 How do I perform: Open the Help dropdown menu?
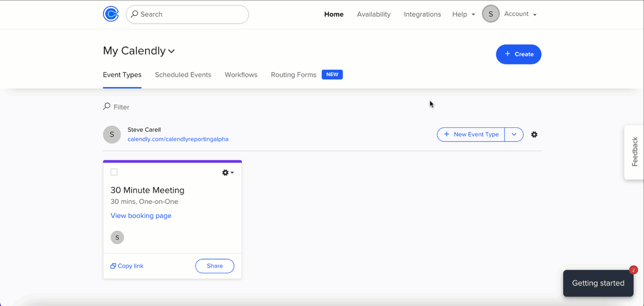(x=463, y=14)
